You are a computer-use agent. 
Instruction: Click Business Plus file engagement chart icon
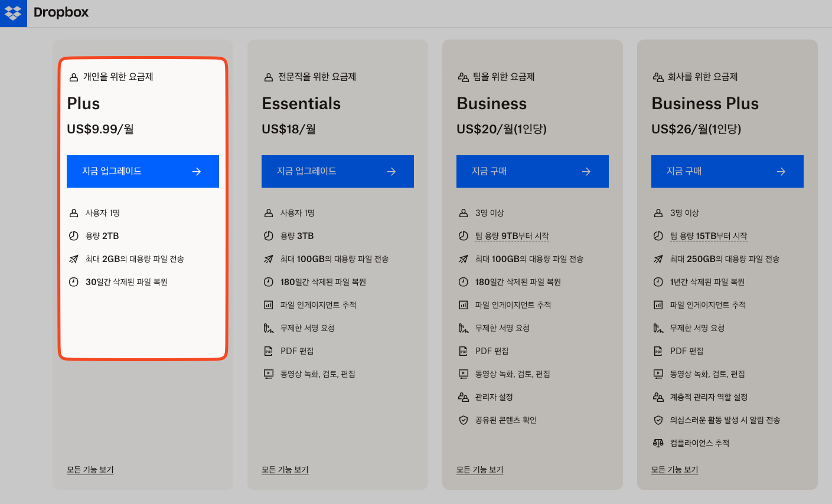658,305
